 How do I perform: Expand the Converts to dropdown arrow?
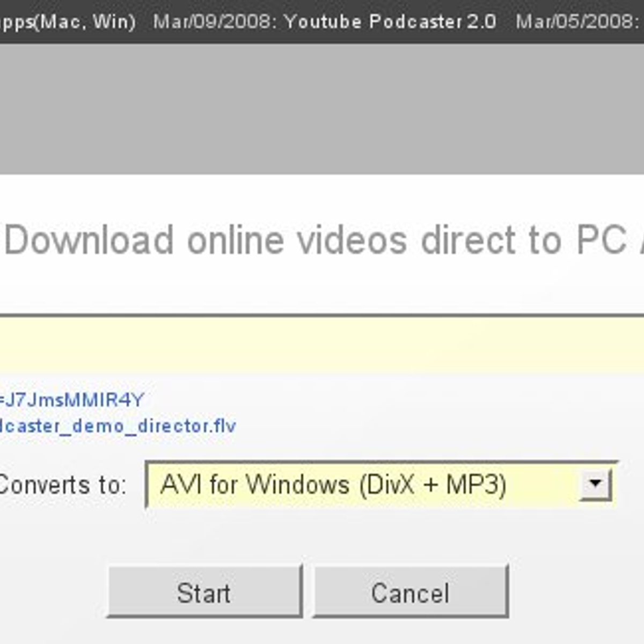(595, 485)
